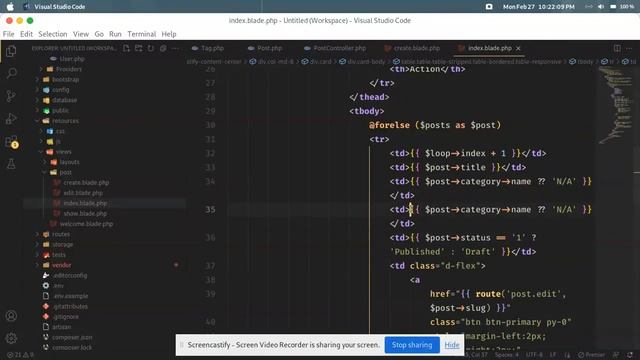Open Explorer more actions ellipsis

[x=175, y=48]
